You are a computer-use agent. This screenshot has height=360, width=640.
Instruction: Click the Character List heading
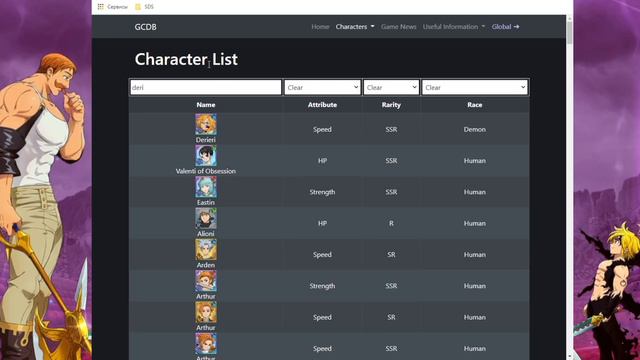[186, 59]
